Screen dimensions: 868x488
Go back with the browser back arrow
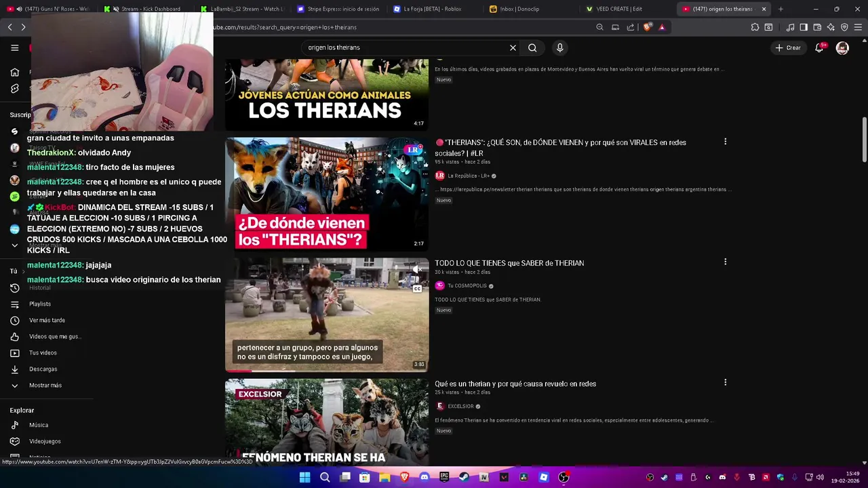click(x=9, y=27)
